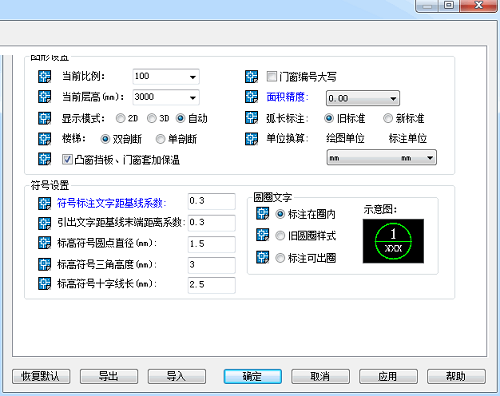The width and height of the screenshot is (500, 396).
Task: Click the 符号标注文字距基线系数 input field
Action: click(212, 201)
